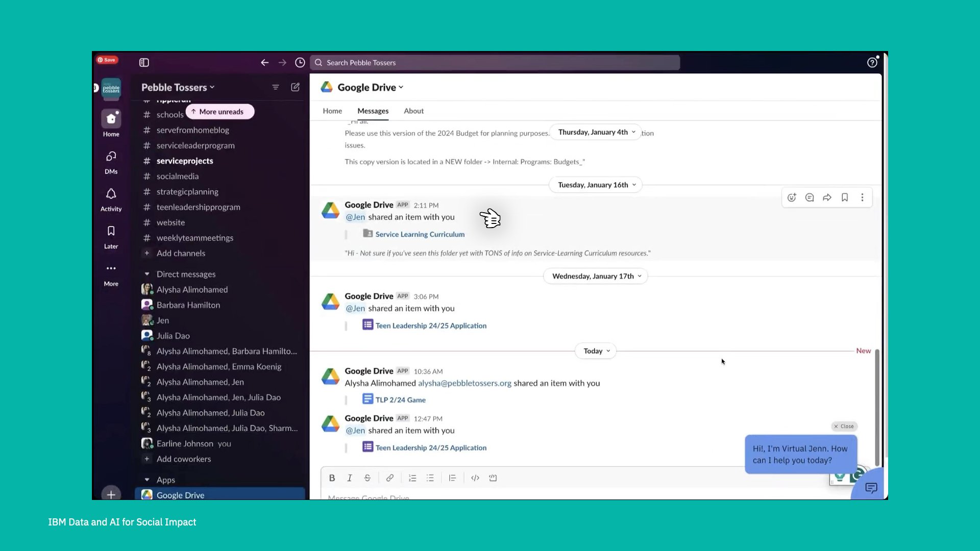
Task: Click the Search Pebble Tossers field
Action: click(x=495, y=63)
